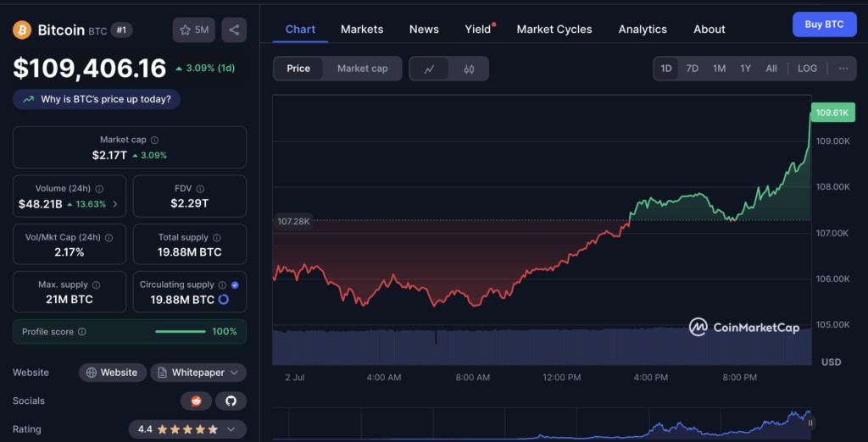Viewport: 868px width, 442px height.
Task: Click the $109,406.16 price text
Action: tap(90, 69)
